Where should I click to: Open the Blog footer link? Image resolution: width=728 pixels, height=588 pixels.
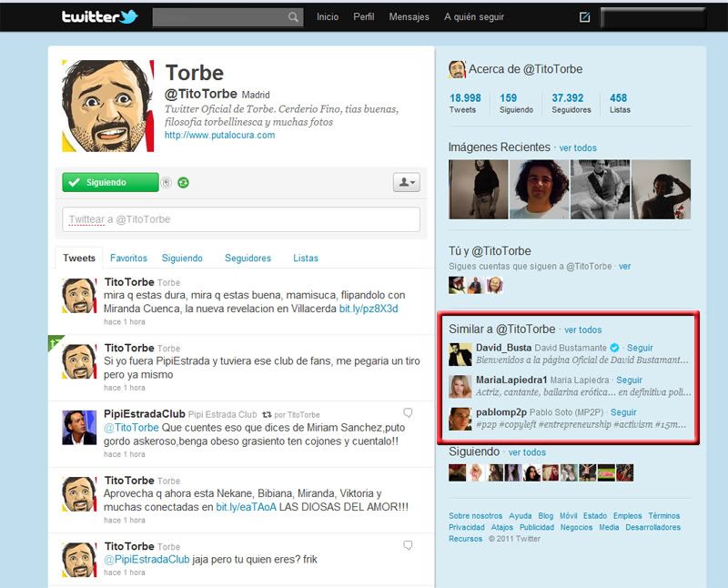click(546, 516)
